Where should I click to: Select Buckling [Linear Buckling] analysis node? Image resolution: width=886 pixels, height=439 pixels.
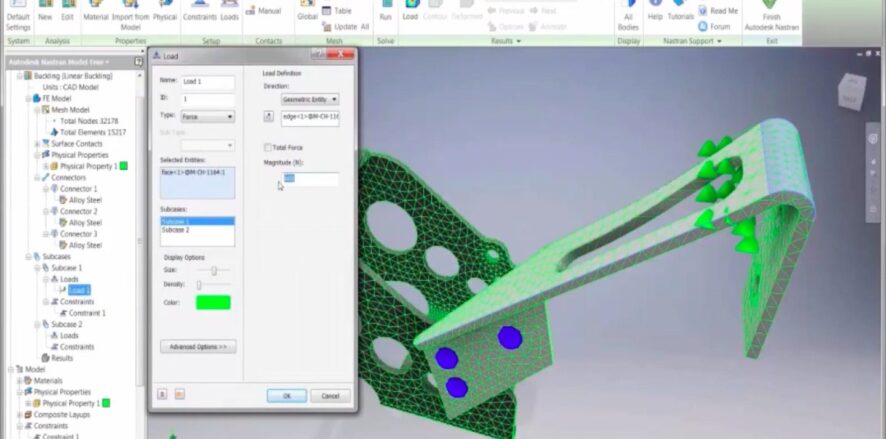(73, 76)
